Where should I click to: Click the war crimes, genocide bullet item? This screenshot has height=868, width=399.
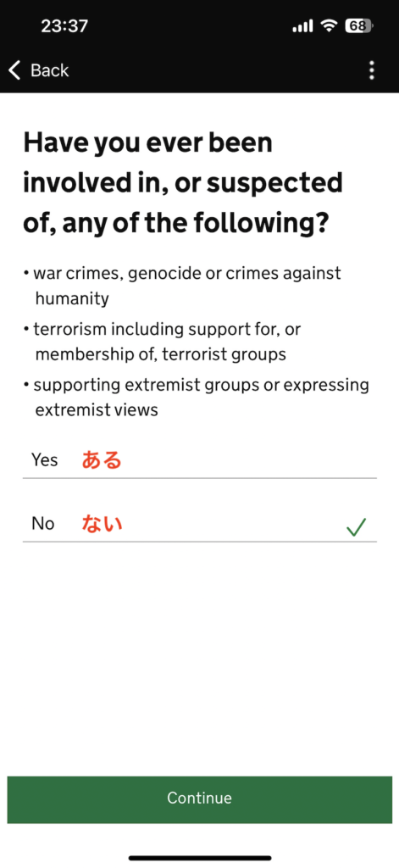click(182, 286)
